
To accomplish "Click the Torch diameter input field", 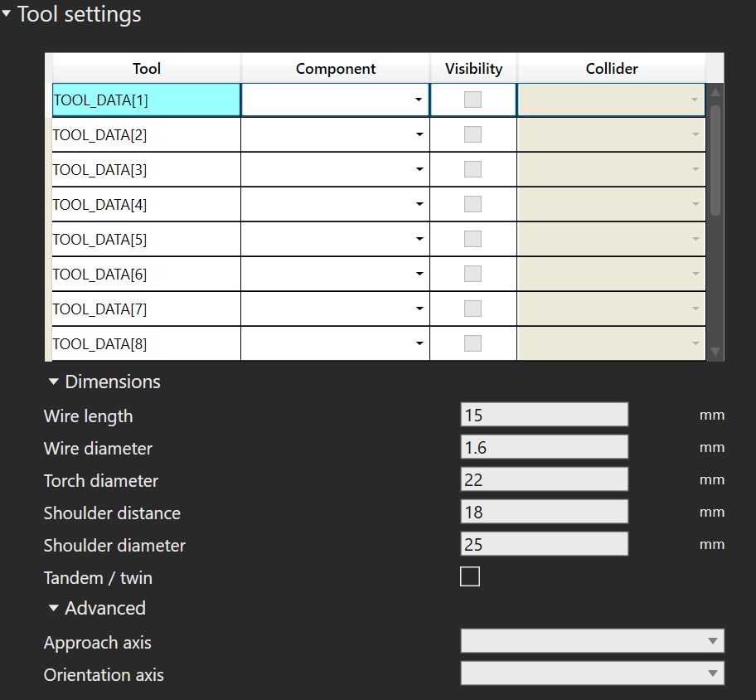I will 544,479.
